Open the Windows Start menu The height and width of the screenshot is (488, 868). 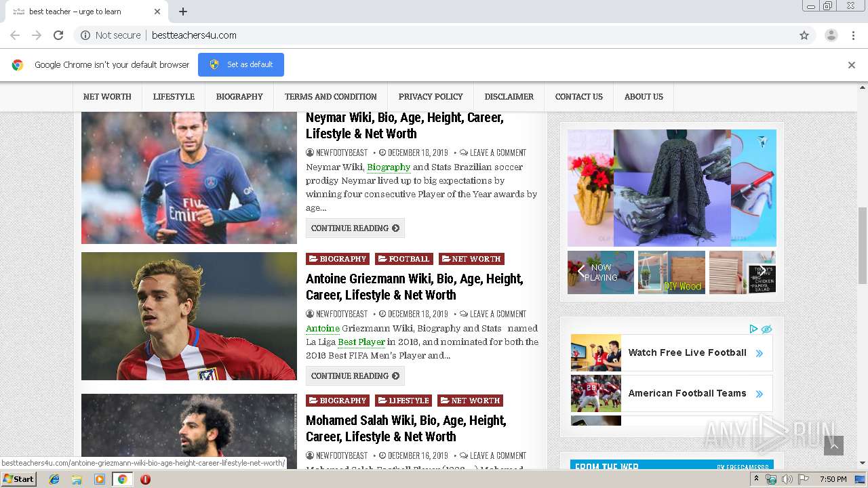click(x=18, y=479)
